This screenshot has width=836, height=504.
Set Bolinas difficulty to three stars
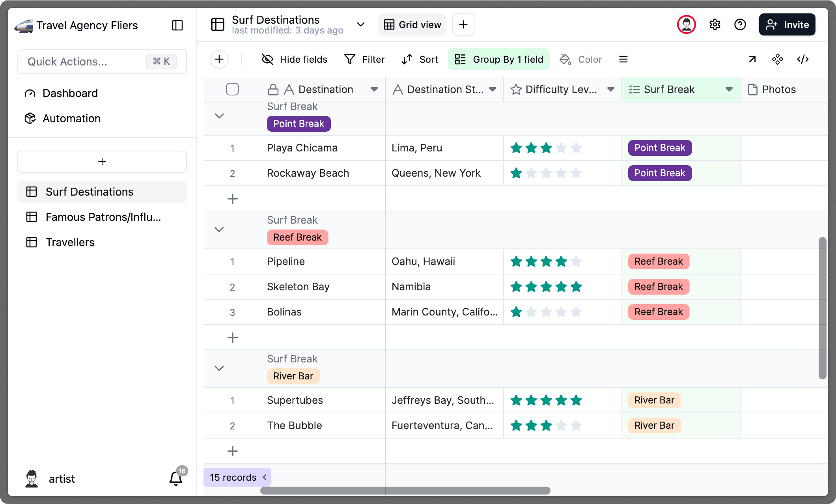coord(546,312)
